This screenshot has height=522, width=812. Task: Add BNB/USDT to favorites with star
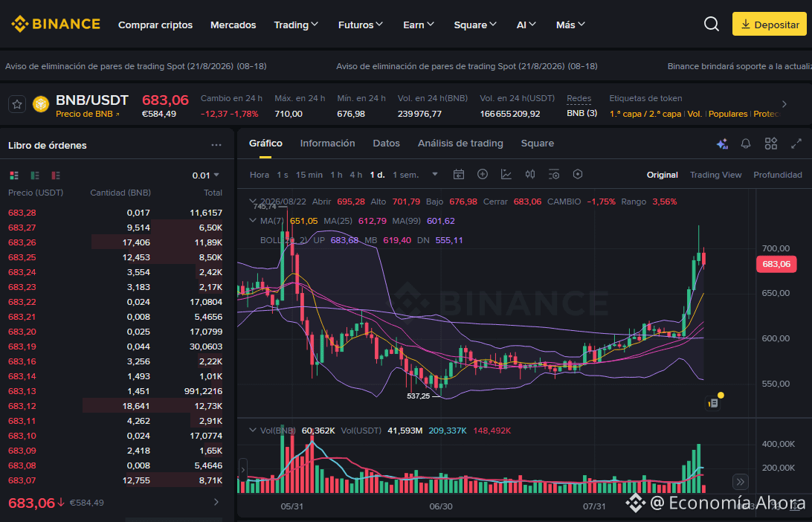click(x=17, y=105)
